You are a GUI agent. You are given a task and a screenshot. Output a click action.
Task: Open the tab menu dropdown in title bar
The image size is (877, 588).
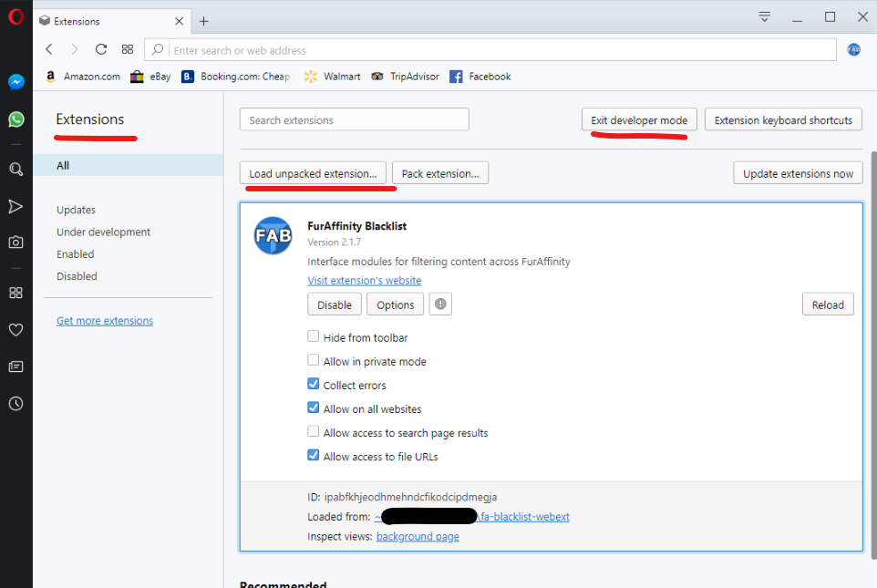[x=765, y=16]
